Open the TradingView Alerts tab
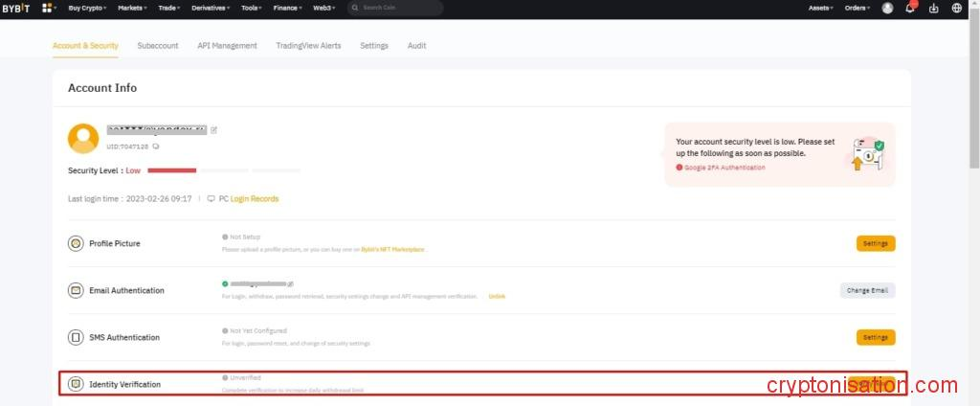The height and width of the screenshot is (406, 980). [308, 45]
